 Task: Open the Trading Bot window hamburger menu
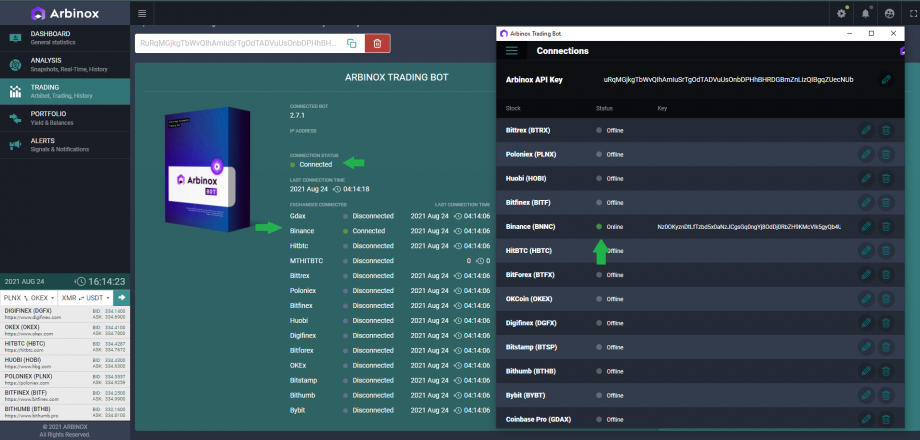click(512, 50)
